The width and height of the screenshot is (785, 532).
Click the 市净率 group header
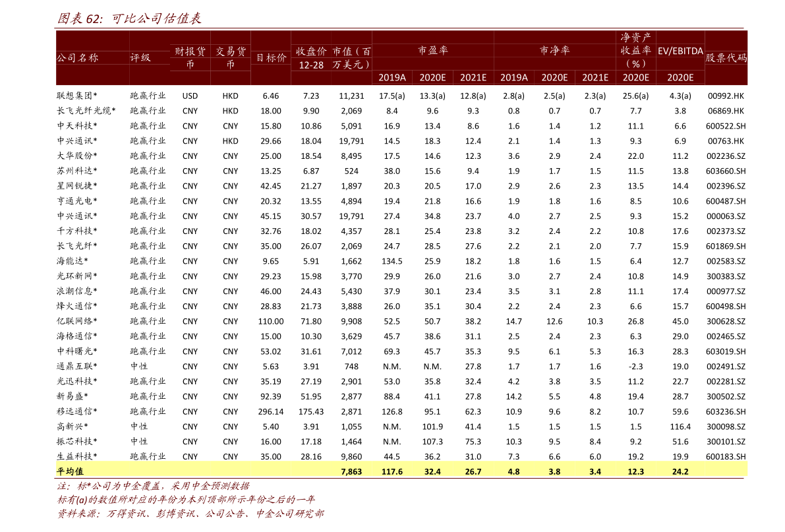(x=554, y=51)
